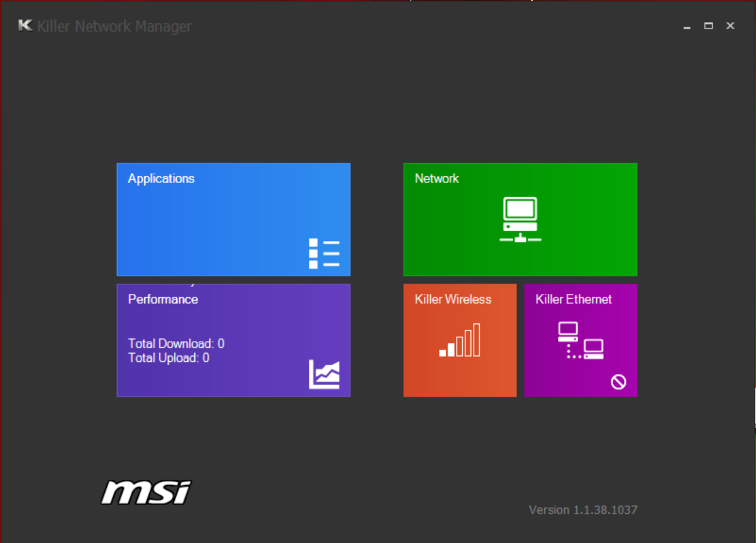Click the Ethernet disabled prohibition icon
The image size is (756, 543).
(618, 381)
